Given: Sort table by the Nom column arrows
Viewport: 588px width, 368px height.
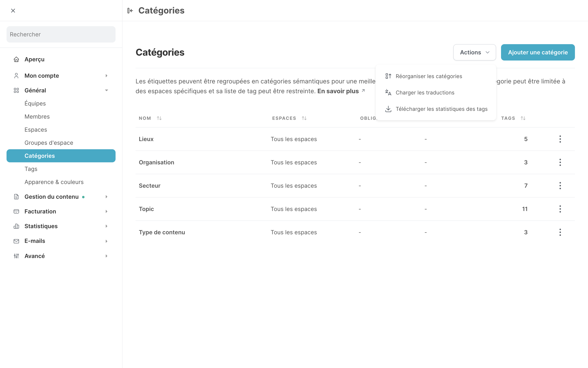Looking at the screenshot, I should (x=159, y=118).
